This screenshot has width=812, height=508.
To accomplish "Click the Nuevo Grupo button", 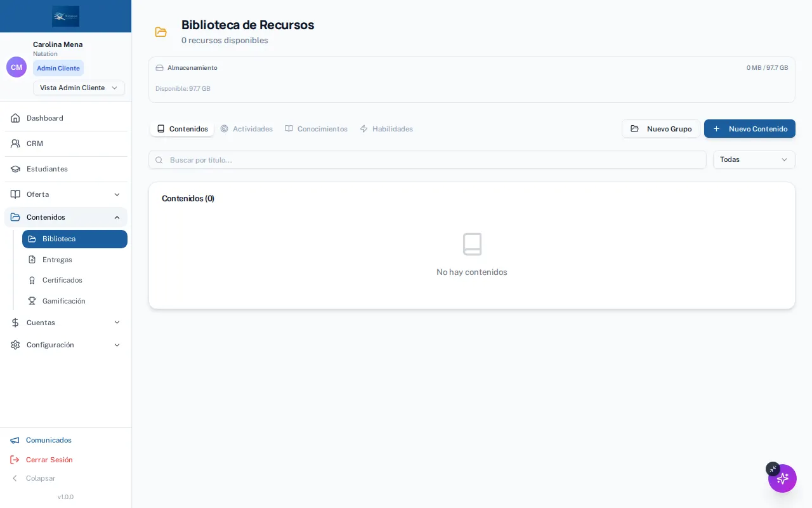I will click(x=661, y=129).
